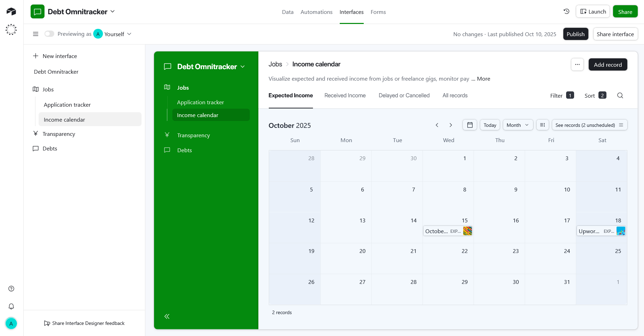
Task: Select Application tracker in the left panel
Action: 67,105
